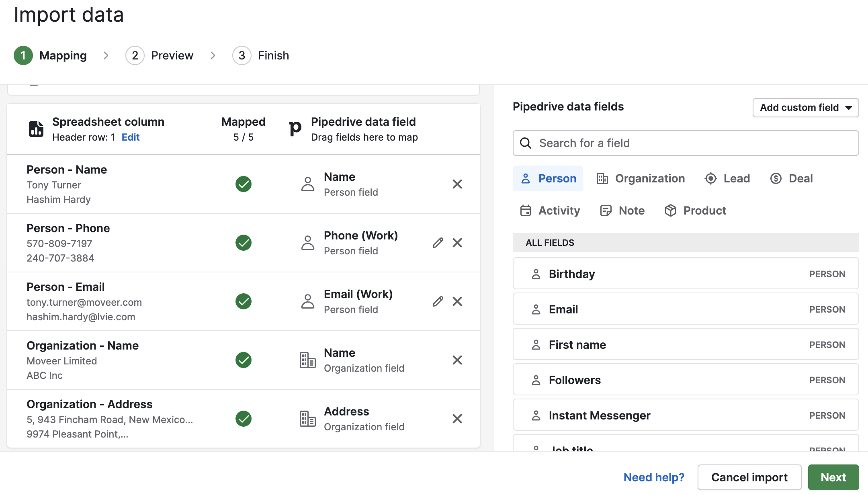
Task: Click green checkmark for Person - Phone
Action: (x=244, y=243)
